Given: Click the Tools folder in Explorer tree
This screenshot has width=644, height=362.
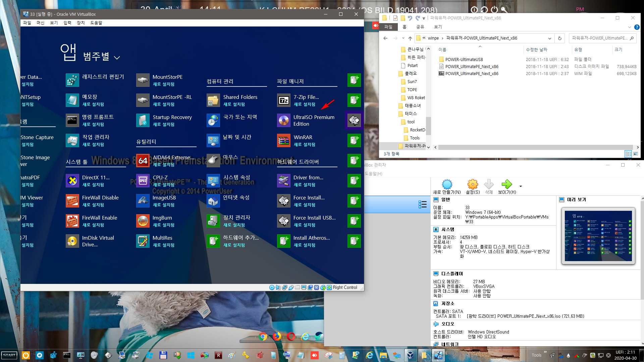Looking at the screenshot, I should click(x=415, y=138).
